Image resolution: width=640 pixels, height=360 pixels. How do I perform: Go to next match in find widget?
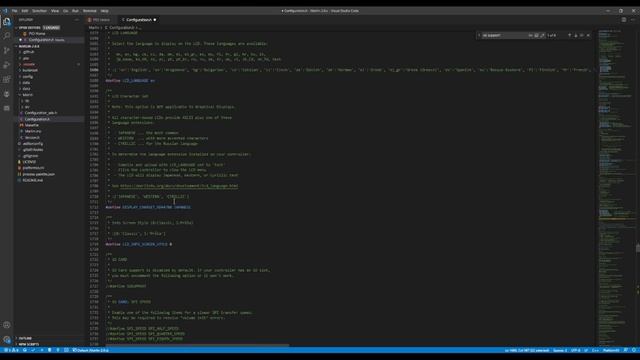point(576,36)
